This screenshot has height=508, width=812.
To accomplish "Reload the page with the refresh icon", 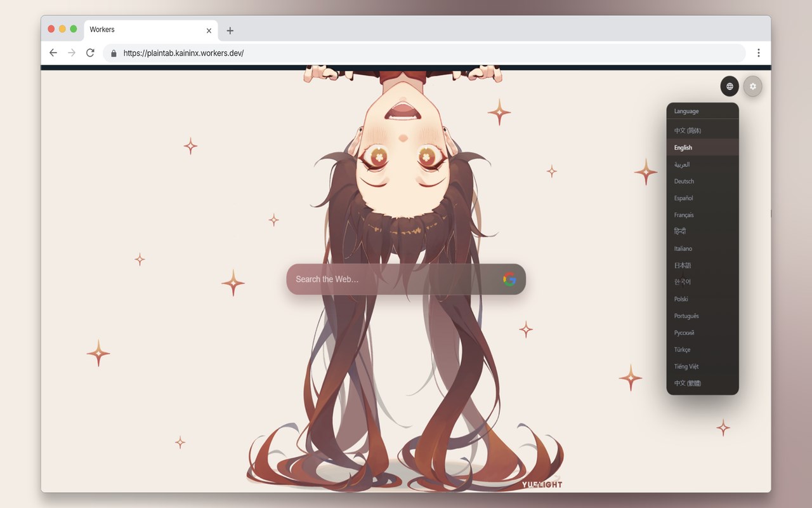I will 90,53.
